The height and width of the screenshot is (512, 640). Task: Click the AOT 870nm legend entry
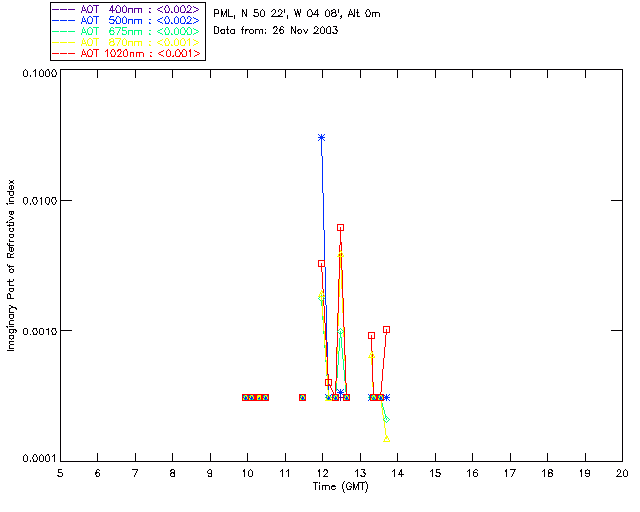coord(126,42)
